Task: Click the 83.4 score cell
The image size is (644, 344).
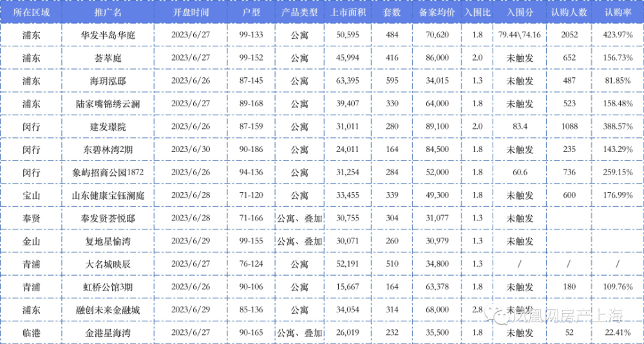Action: tap(520, 127)
